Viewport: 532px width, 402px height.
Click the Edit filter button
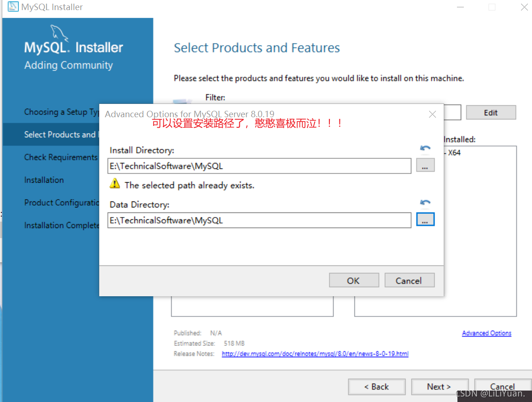click(x=491, y=113)
